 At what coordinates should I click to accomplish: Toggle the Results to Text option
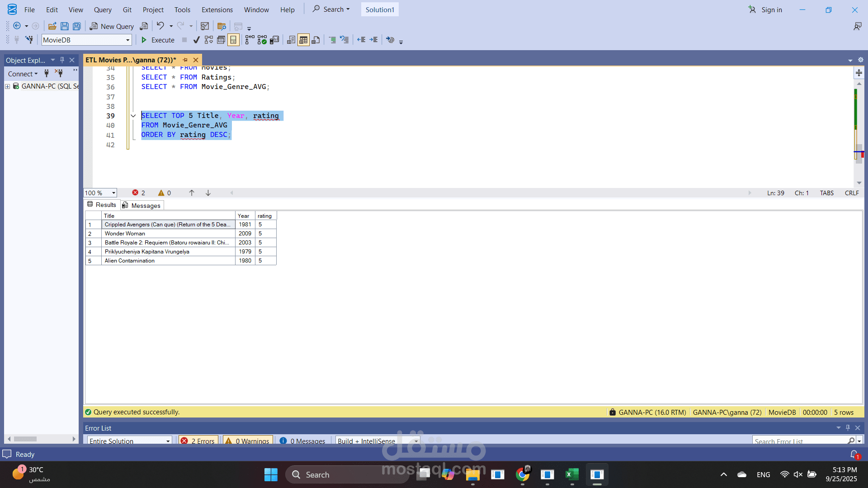coord(291,40)
